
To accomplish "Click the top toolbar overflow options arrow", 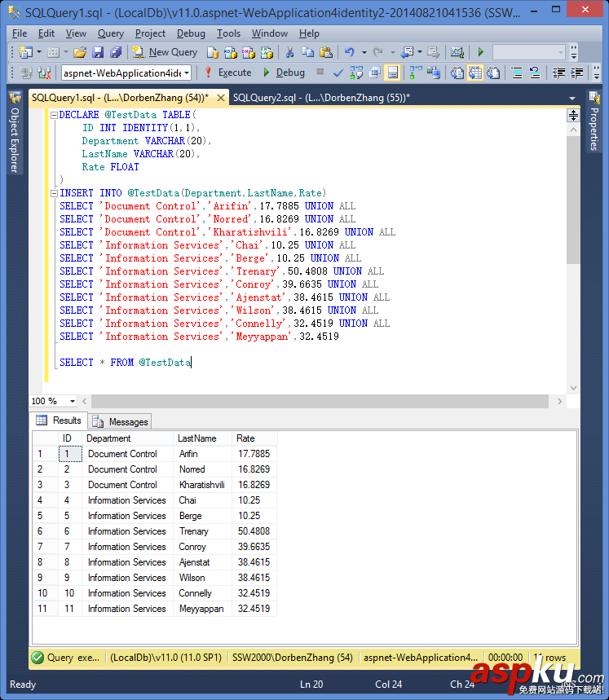I will tap(574, 52).
